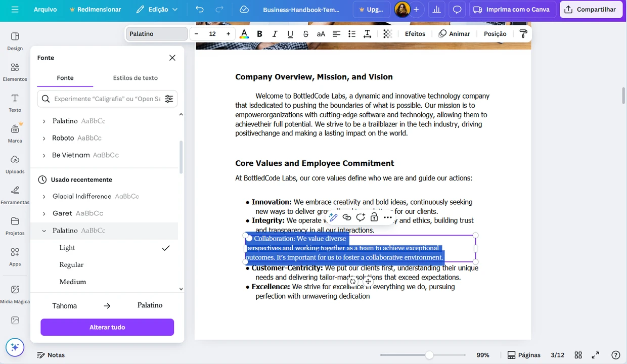627x364 pixels.
Task: Click Alterar tudo button
Action: tap(107, 327)
